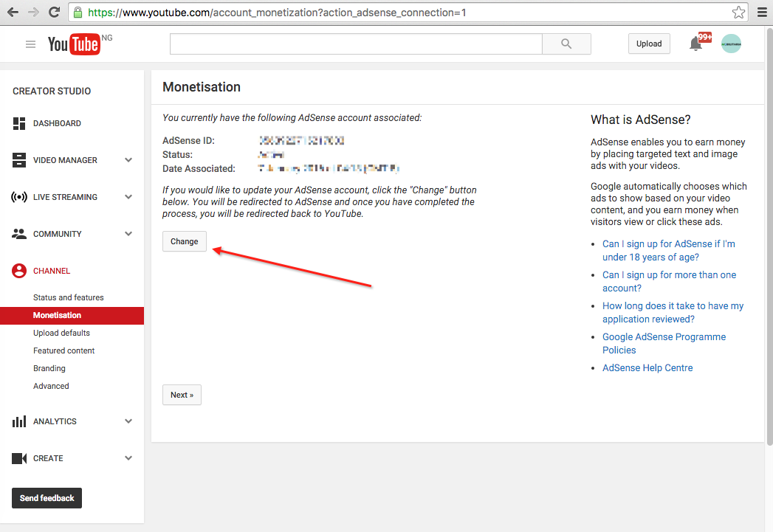Open Advanced channel settings
The image size is (773, 532).
[x=51, y=386]
